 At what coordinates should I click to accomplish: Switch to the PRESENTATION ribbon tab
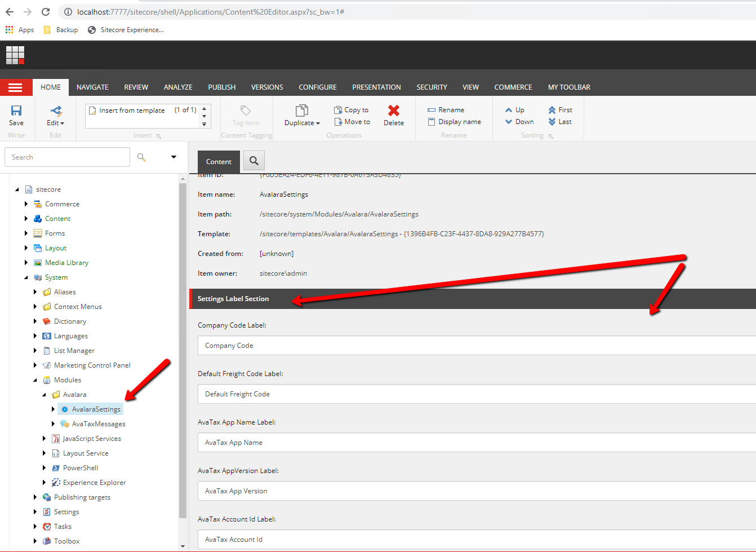click(377, 87)
